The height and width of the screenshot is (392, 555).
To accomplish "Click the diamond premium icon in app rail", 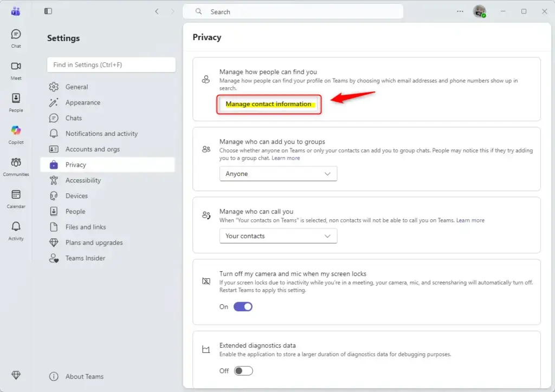I will click(16, 375).
